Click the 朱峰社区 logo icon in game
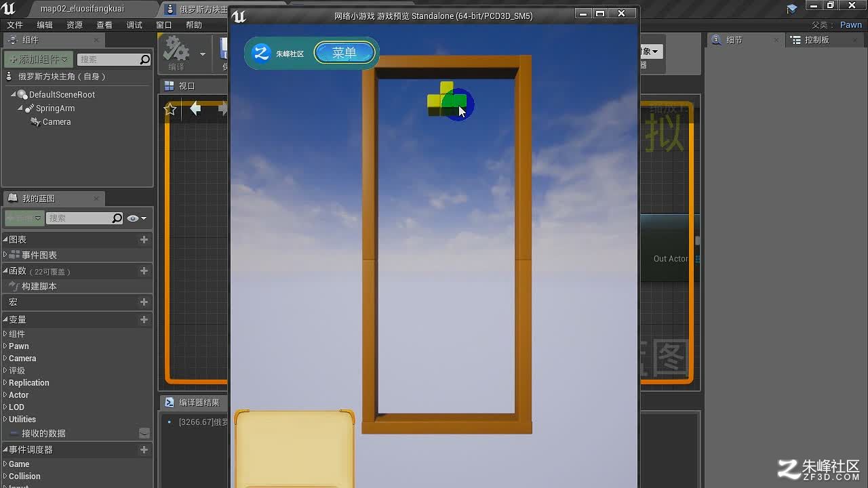 (x=262, y=53)
